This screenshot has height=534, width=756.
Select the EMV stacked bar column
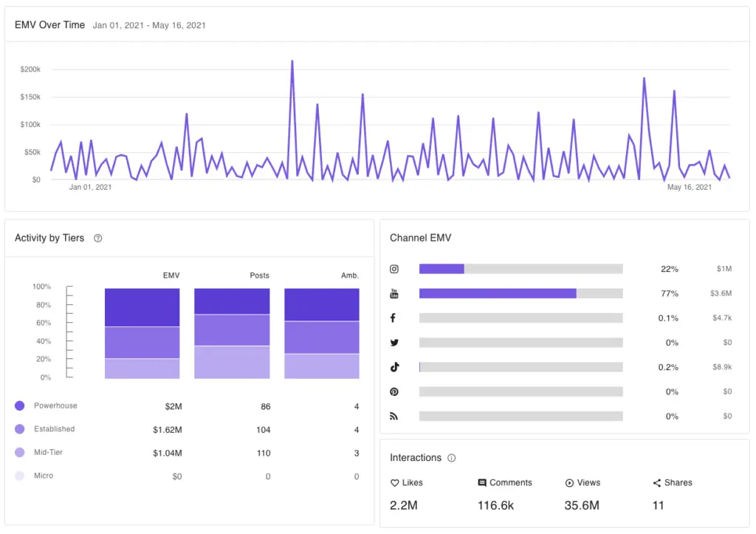tap(142, 333)
